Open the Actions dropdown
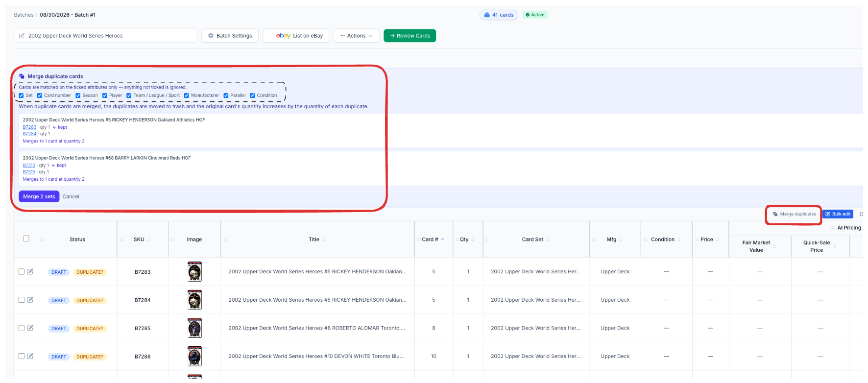 [356, 36]
